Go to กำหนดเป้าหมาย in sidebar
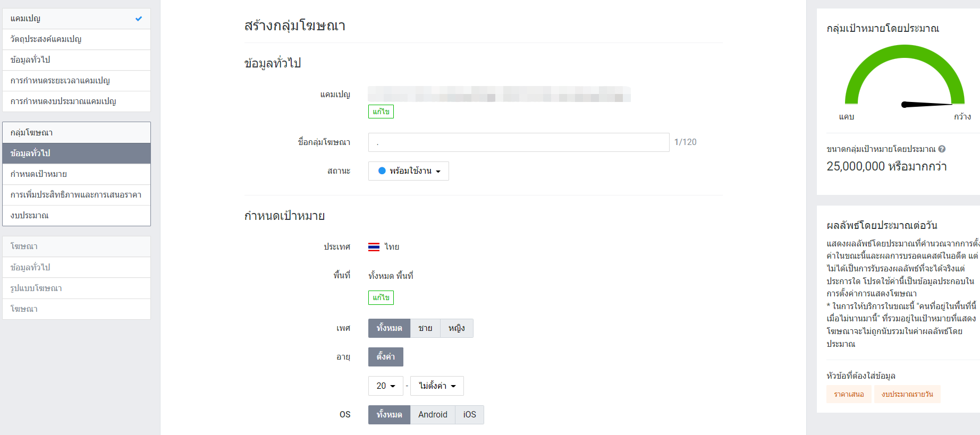 (77, 174)
